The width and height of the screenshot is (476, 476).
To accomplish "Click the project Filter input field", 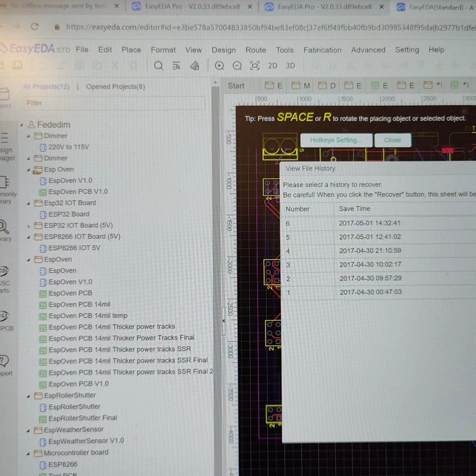I will click(114, 103).
